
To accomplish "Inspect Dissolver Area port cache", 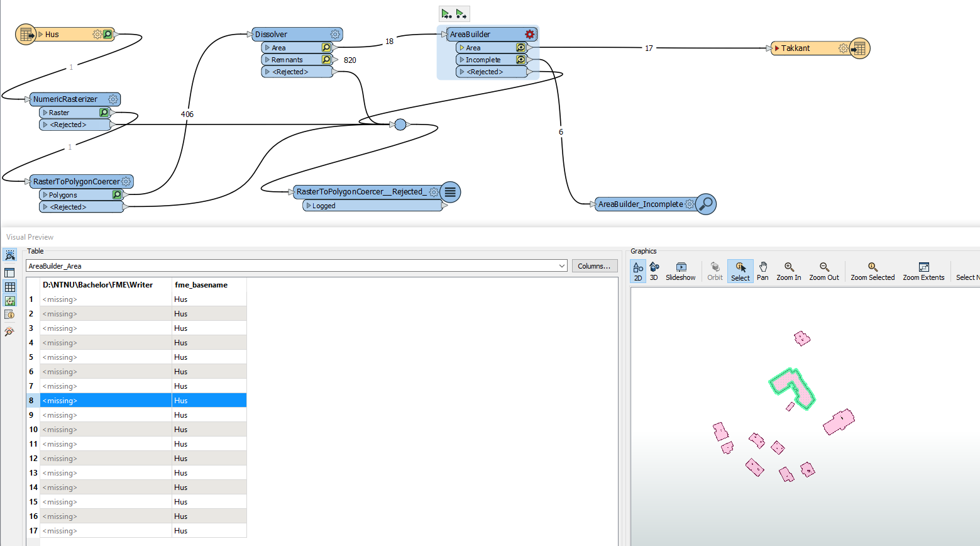I will [326, 48].
